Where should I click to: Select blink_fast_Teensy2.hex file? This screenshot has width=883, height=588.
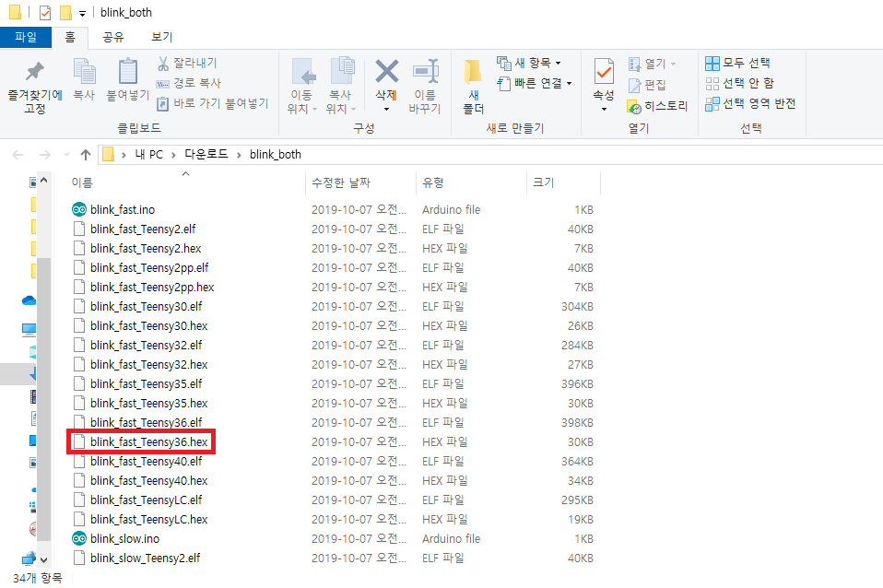click(x=146, y=249)
